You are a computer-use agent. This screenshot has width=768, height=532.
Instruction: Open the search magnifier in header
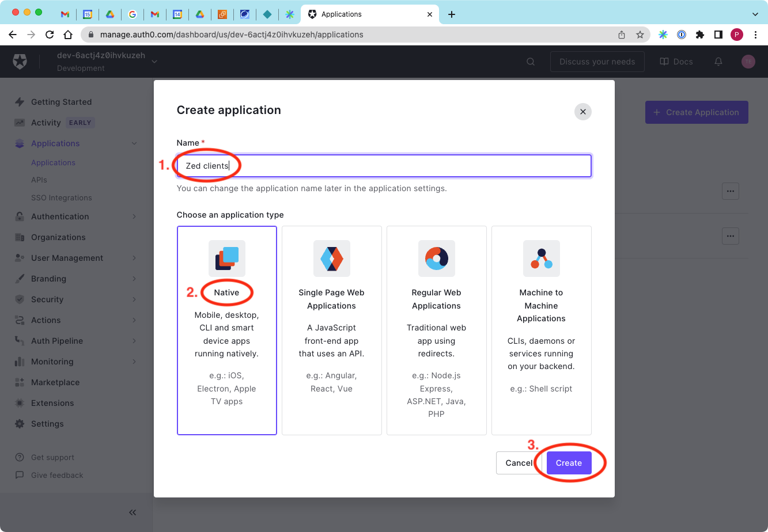click(x=531, y=62)
